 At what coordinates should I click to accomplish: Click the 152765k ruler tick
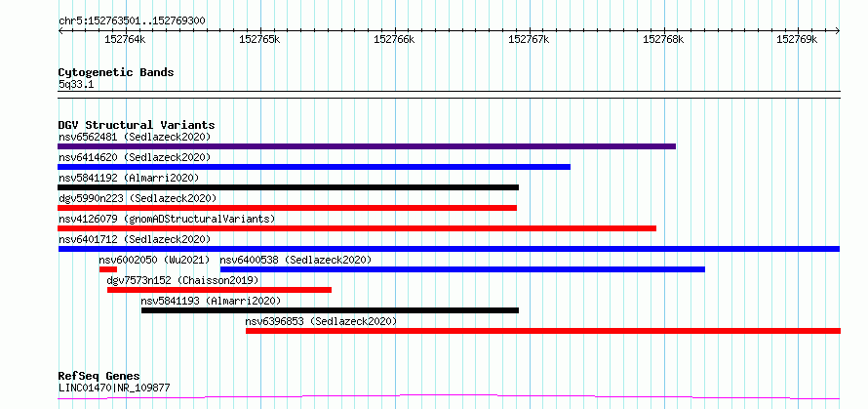[260, 39]
